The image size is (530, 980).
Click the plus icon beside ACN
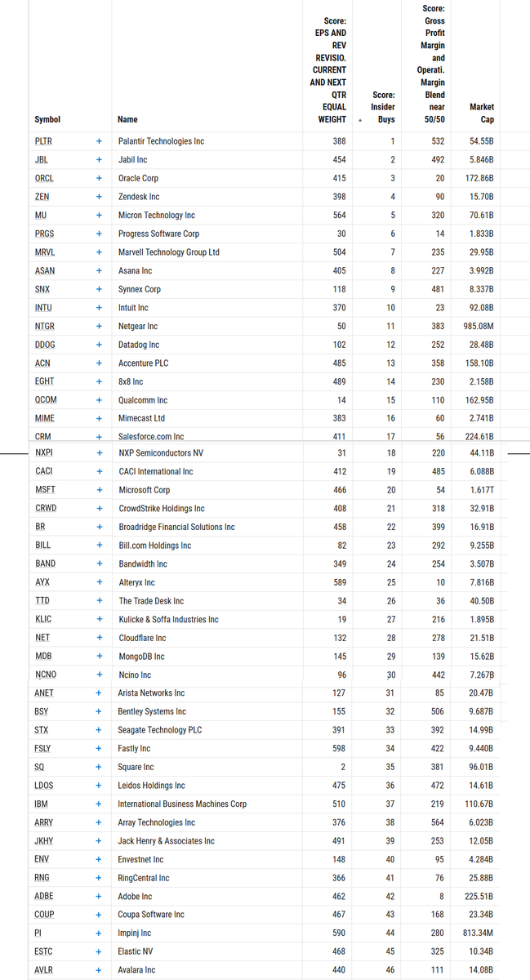tap(99, 363)
